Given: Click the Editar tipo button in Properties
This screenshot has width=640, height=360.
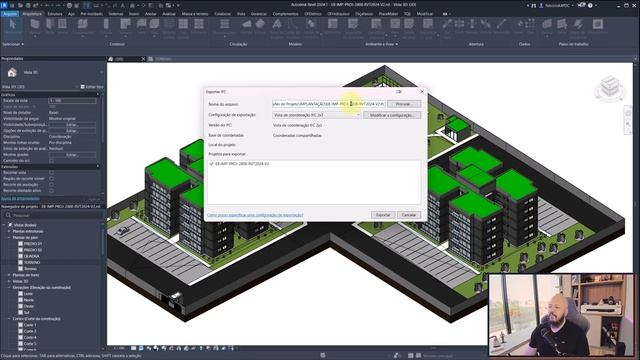Looking at the screenshot, I should tap(92, 87).
